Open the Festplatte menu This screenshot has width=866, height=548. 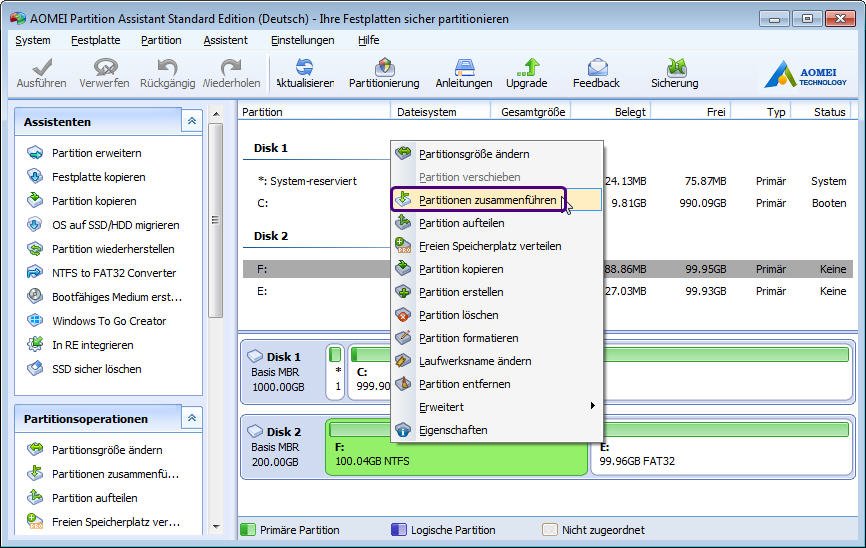[96, 40]
